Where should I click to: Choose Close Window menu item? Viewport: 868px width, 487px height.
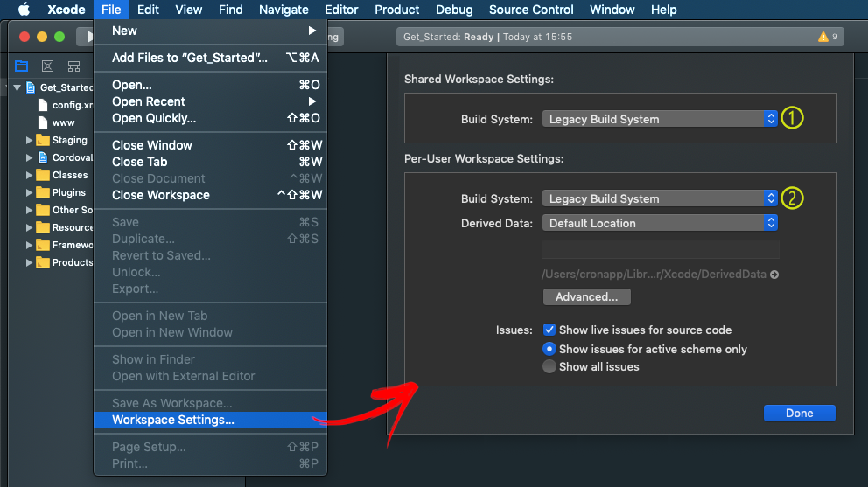coord(210,145)
